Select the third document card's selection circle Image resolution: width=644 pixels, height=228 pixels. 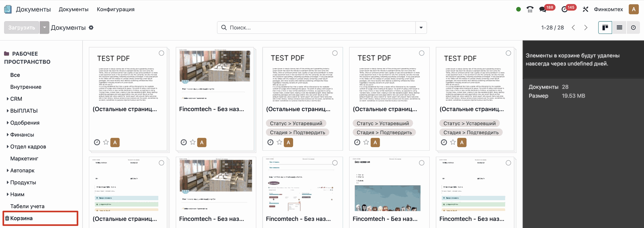[335, 53]
